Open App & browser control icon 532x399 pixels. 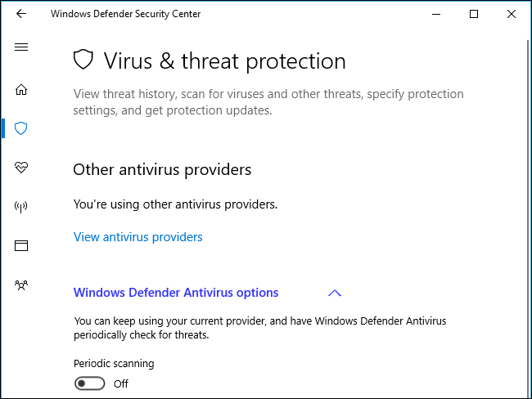(x=21, y=246)
